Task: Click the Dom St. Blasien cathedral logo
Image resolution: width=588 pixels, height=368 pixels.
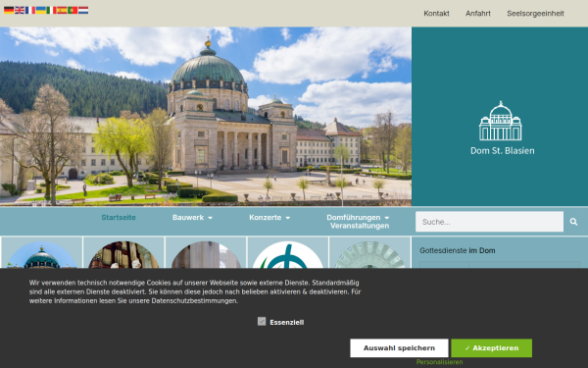Action: (x=500, y=121)
